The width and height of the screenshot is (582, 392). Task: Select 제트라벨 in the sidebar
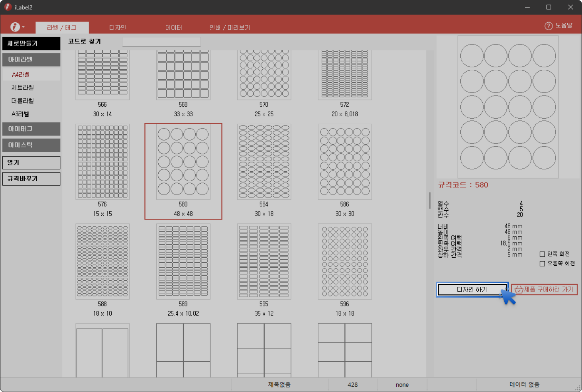(x=23, y=88)
